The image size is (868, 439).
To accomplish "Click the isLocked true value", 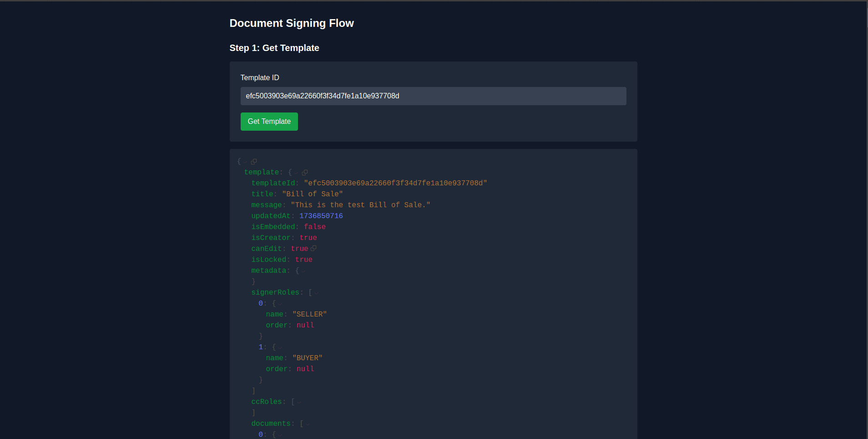I will 303,259.
